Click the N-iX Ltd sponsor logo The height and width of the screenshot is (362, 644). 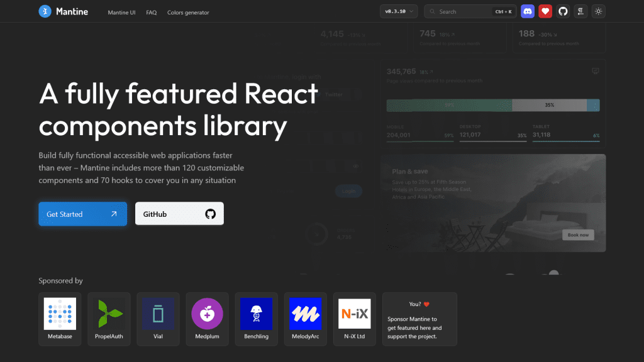[354, 314]
